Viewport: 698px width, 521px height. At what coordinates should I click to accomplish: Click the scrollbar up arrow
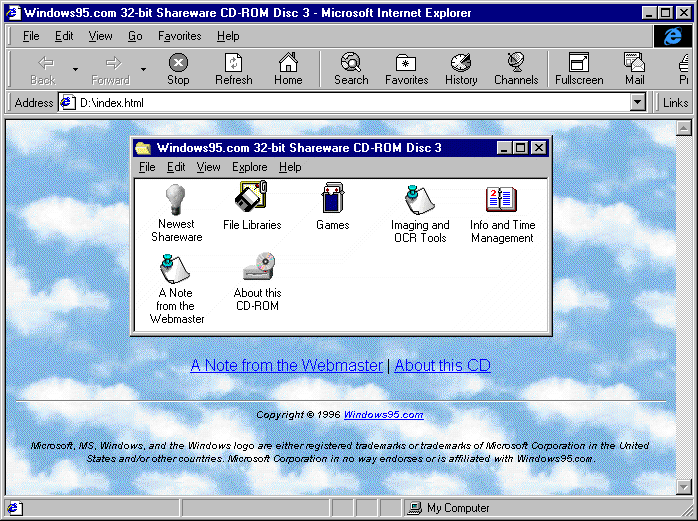click(x=683, y=129)
